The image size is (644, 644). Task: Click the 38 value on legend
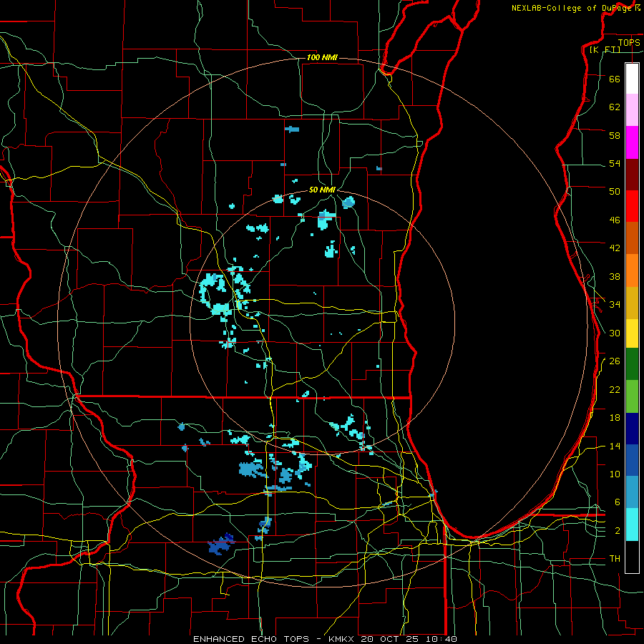coord(615,276)
